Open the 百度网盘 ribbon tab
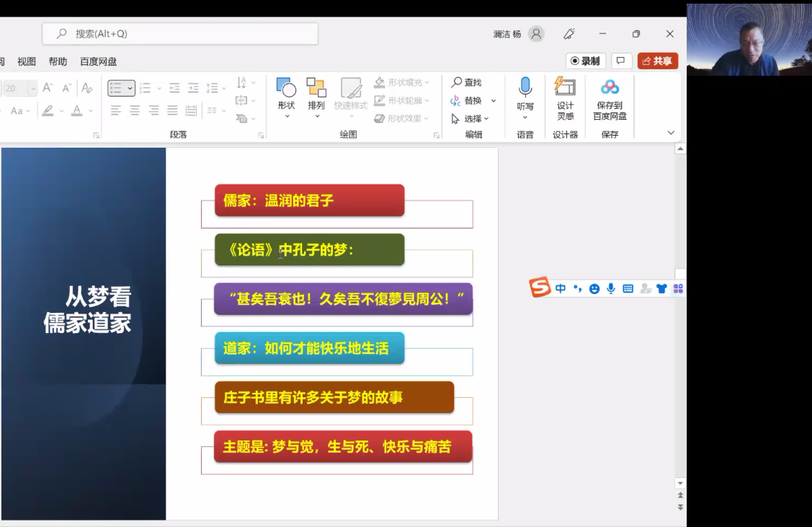Image resolution: width=812 pixels, height=527 pixels. click(x=98, y=62)
